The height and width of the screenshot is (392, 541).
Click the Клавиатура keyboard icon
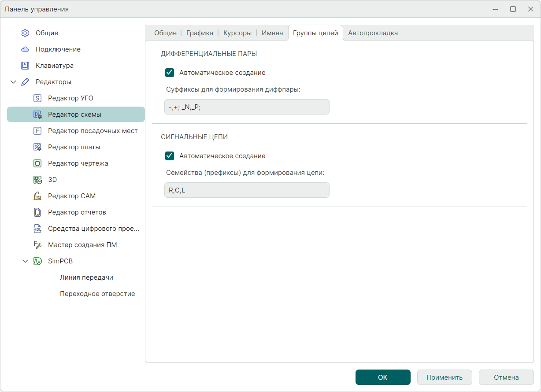(x=25, y=66)
